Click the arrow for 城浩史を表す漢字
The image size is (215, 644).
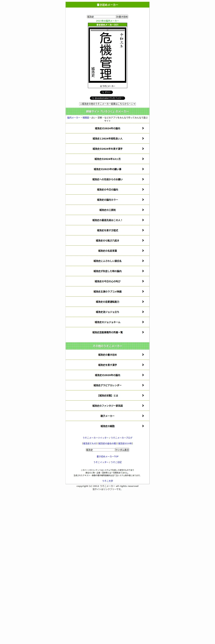tap(143, 365)
